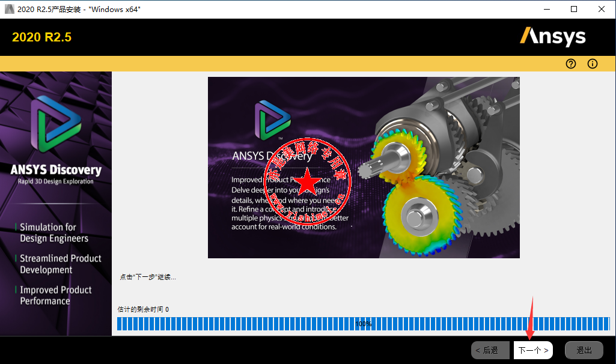
Task: Click 'Rapid 3D Design Exploration' tagline
Action: [56, 181]
